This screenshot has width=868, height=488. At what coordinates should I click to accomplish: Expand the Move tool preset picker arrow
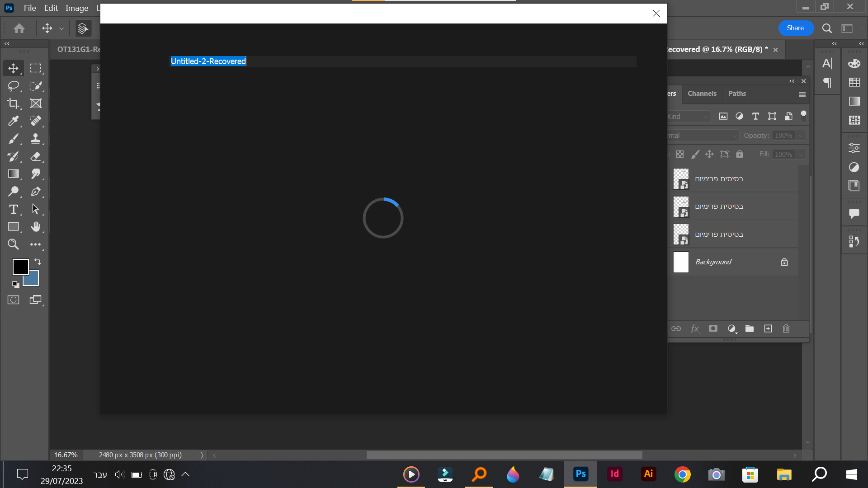click(x=61, y=28)
